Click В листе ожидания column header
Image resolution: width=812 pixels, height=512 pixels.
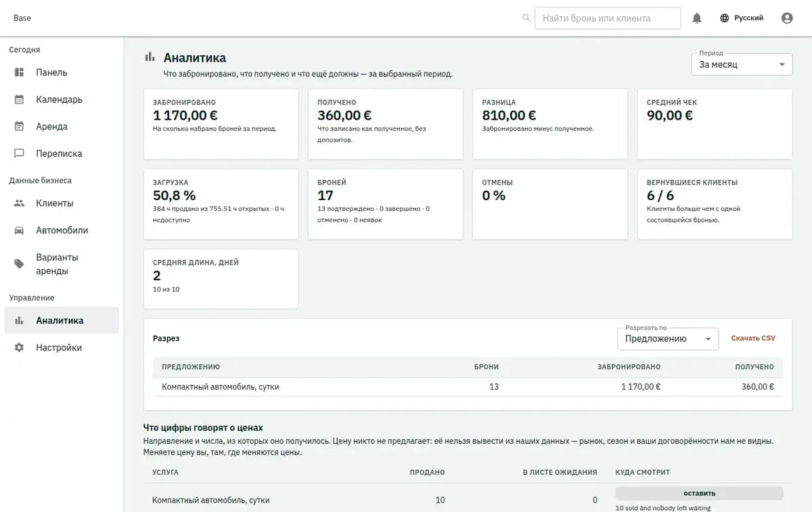(x=560, y=472)
